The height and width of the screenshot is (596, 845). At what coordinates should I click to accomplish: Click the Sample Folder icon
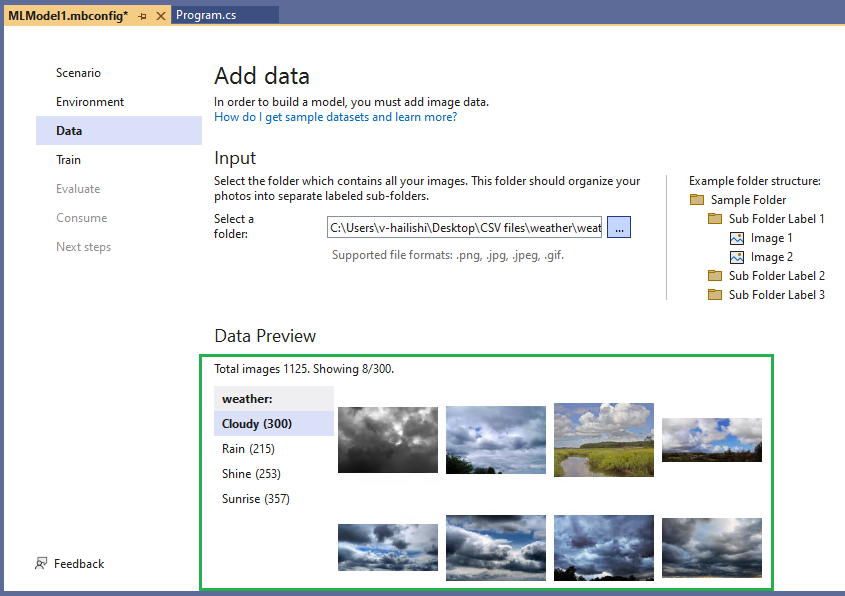tap(696, 199)
